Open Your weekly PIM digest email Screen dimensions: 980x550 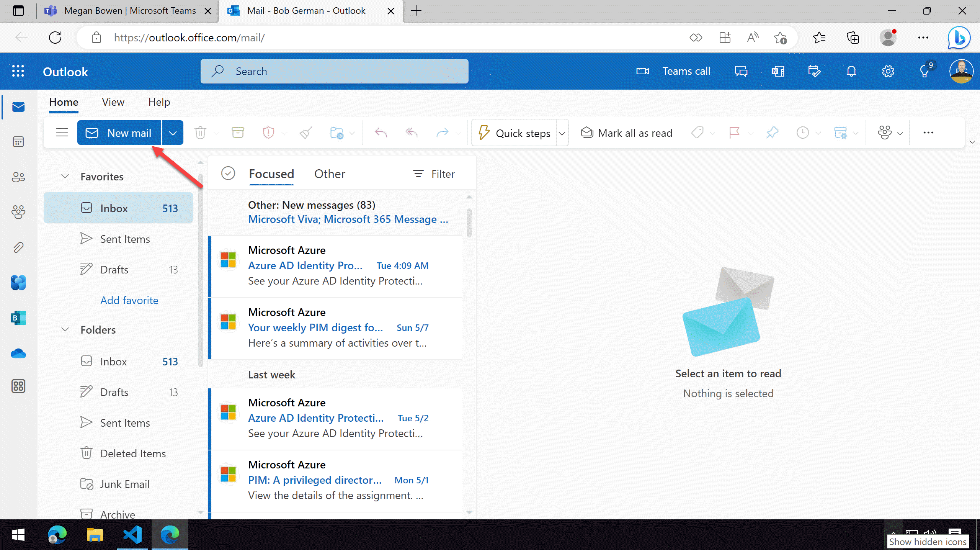336,328
